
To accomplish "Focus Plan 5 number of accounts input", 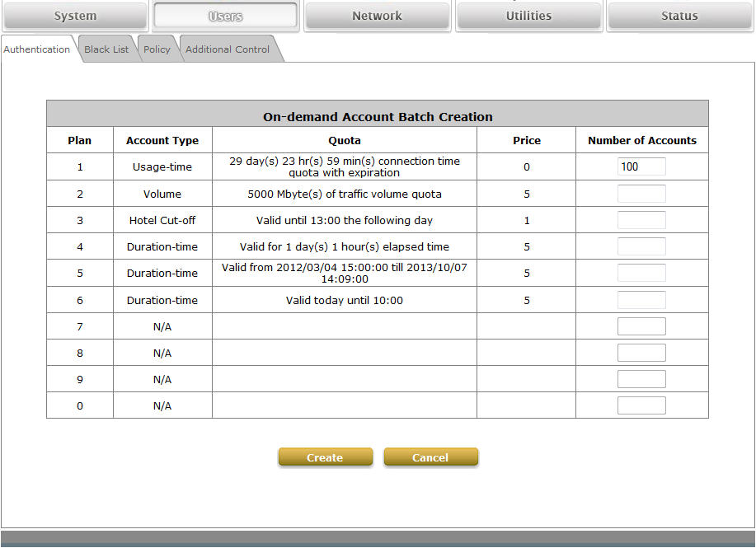I will click(x=641, y=273).
